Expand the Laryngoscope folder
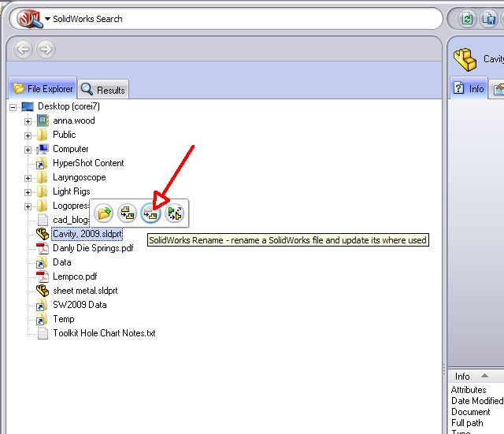504x434 pixels. [x=28, y=178]
